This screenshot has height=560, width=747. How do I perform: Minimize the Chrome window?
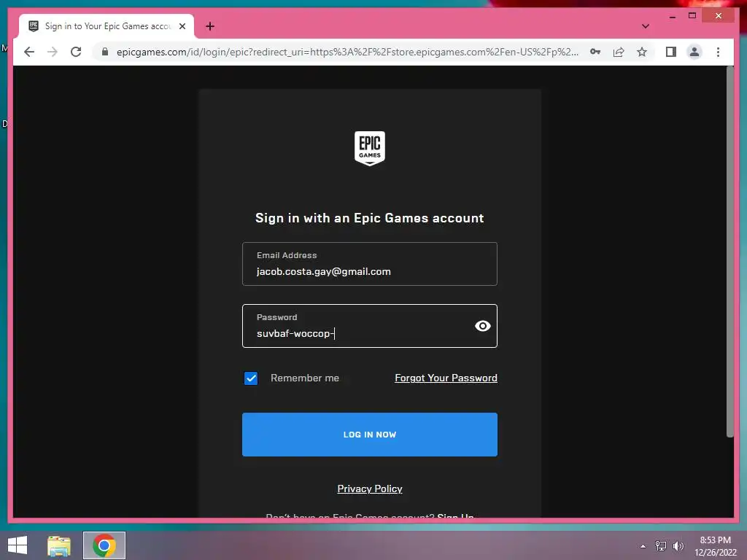pyautogui.click(x=672, y=16)
